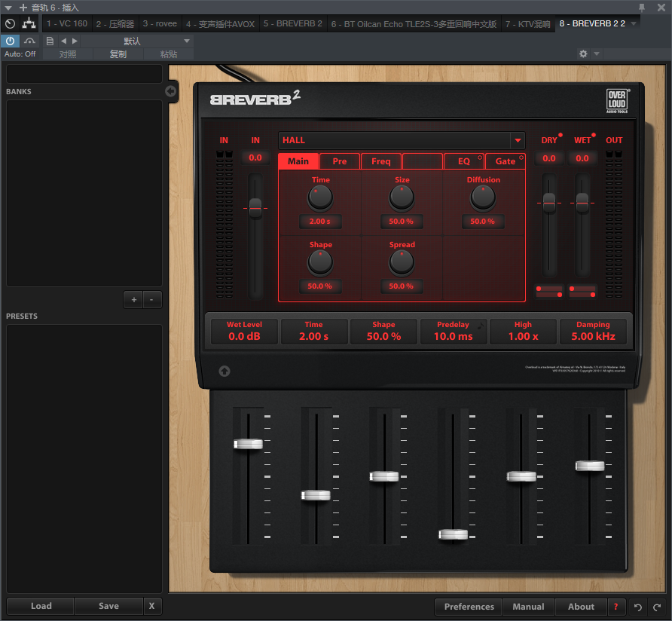Toggle the WET red indicator dot
Image resolution: width=672 pixels, height=621 pixels.
click(594, 135)
